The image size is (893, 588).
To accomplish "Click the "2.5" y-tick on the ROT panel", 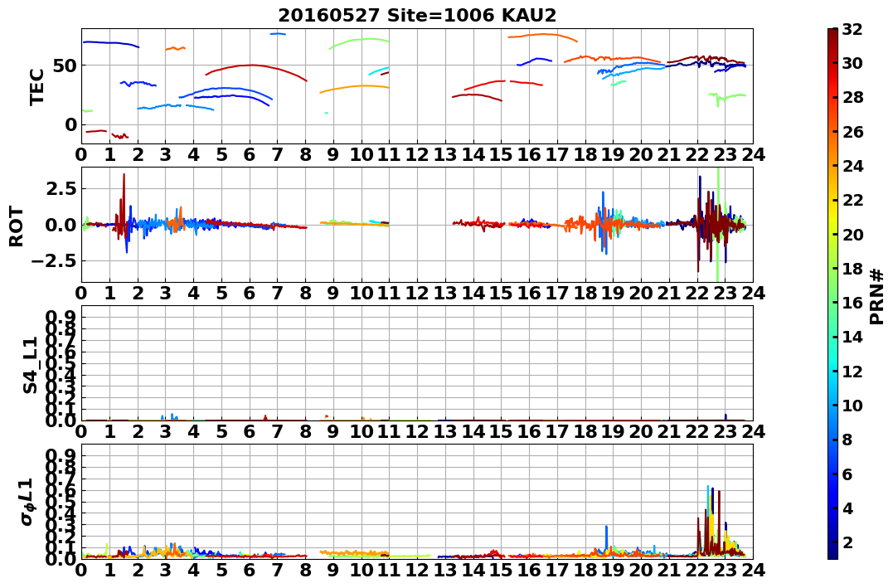I will point(61,188).
